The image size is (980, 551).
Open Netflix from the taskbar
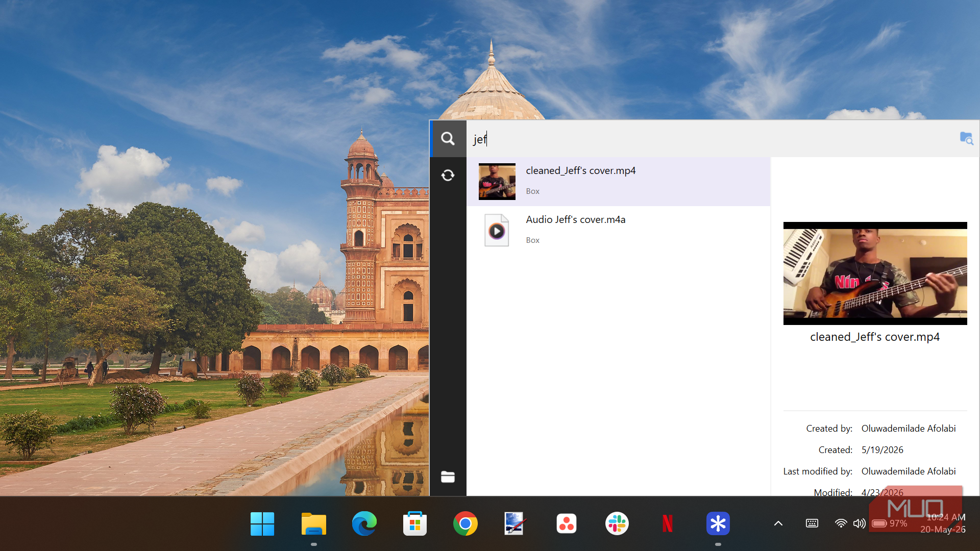(x=667, y=524)
